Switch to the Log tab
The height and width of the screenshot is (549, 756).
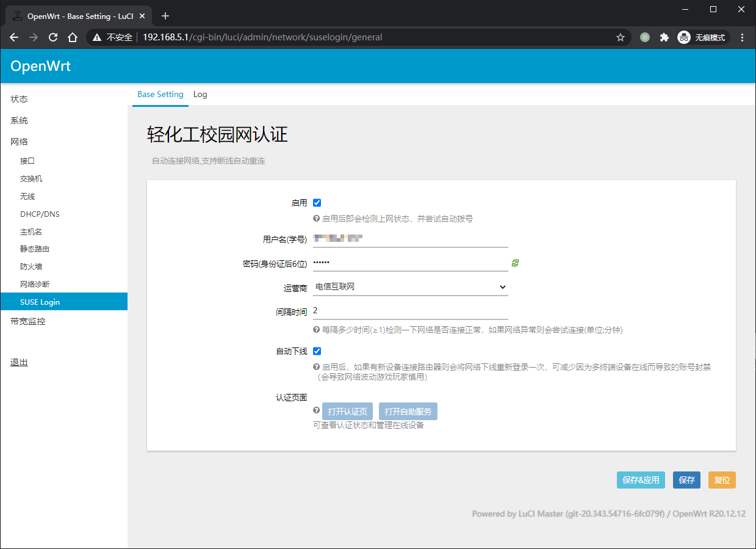coord(200,94)
